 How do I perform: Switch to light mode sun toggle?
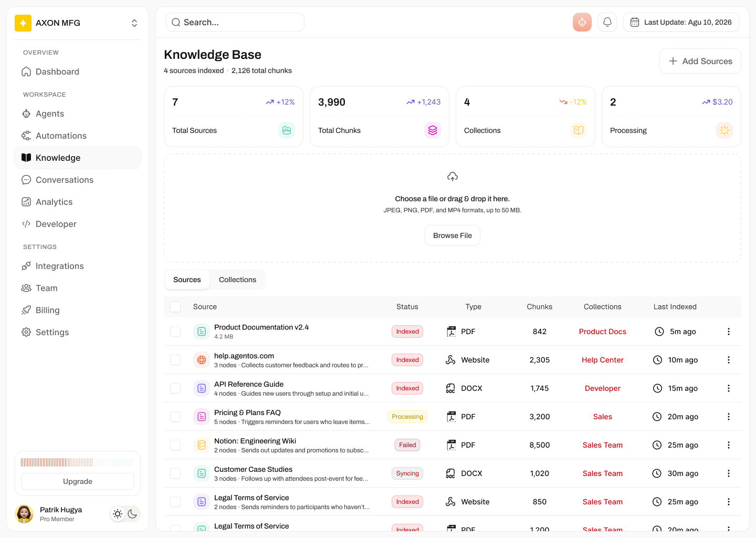point(118,514)
